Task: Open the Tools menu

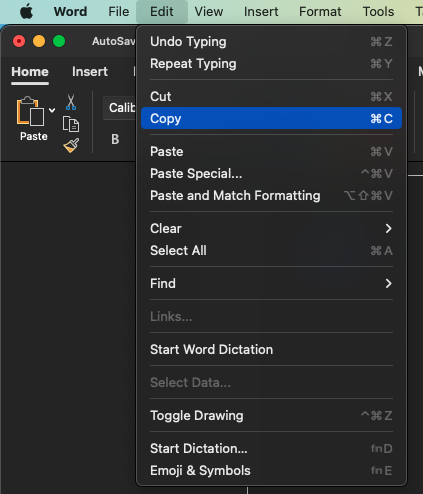Action: [x=378, y=12]
